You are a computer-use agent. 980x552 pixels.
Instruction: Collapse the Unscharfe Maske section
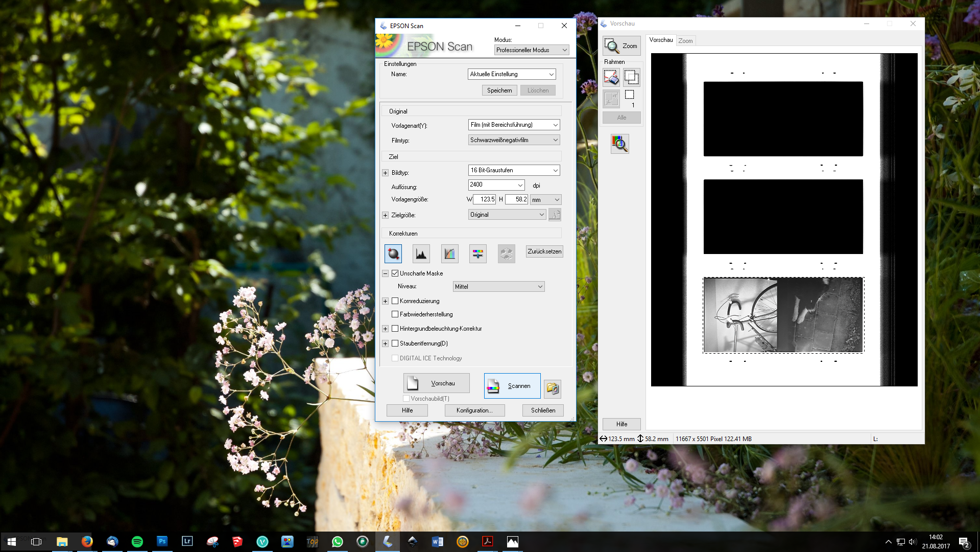pyautogui.click(x=386, y=274)
